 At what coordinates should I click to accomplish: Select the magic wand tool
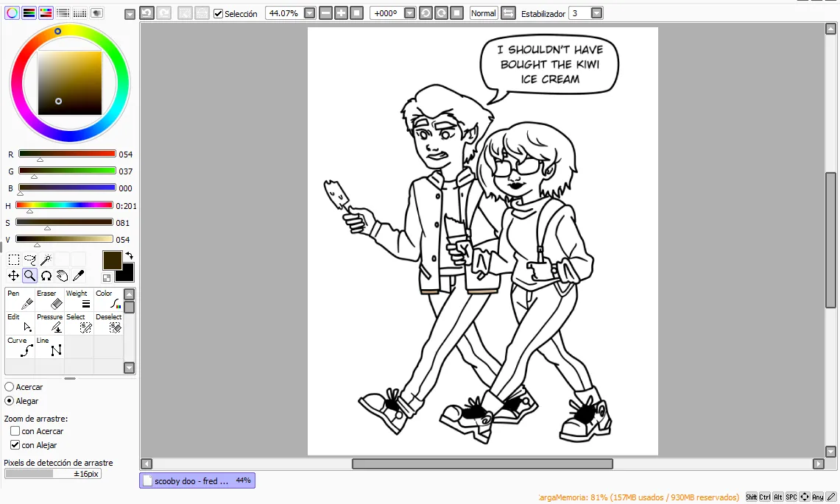pos(46,260)
